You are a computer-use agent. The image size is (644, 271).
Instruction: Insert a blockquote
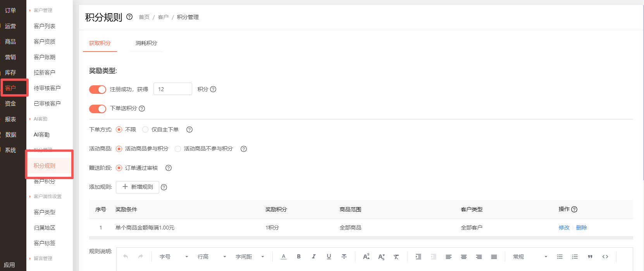pos(590,257)
